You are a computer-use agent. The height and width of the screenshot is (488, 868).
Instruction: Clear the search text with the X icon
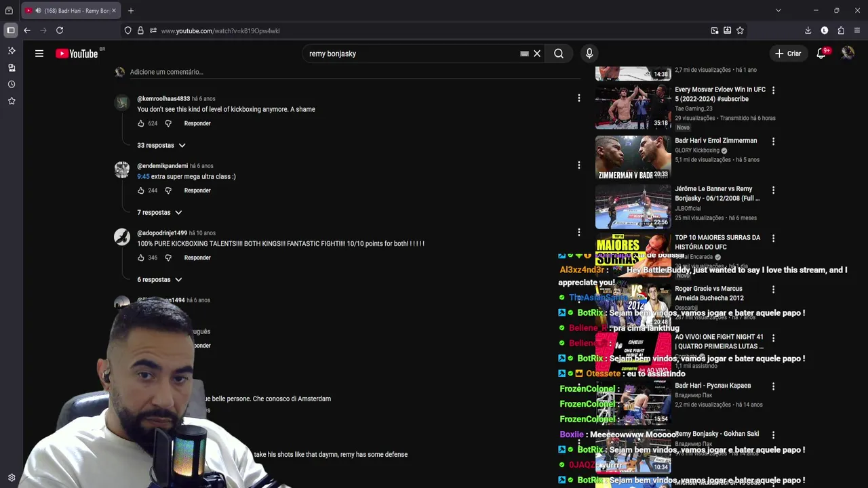click(x=537, y=54)
